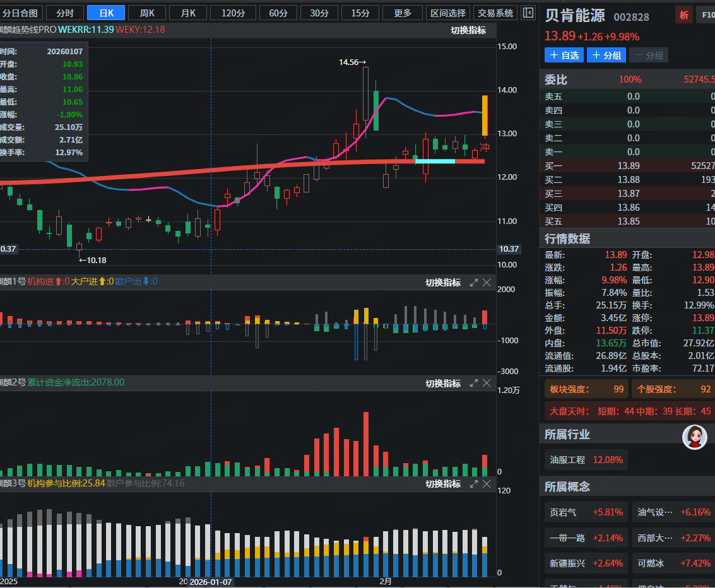Close the 麒麟1号 indicator panel
Viewport: 715px width, 588px height.
pyautogui.click(x=487, y=283)
